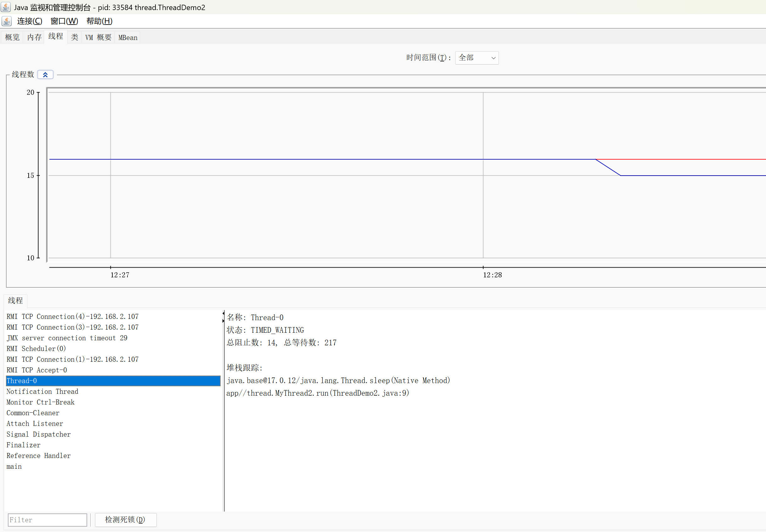Click the 12:27 time axis marker
Screen dimensions: 766x532
[x=120, y=275]
